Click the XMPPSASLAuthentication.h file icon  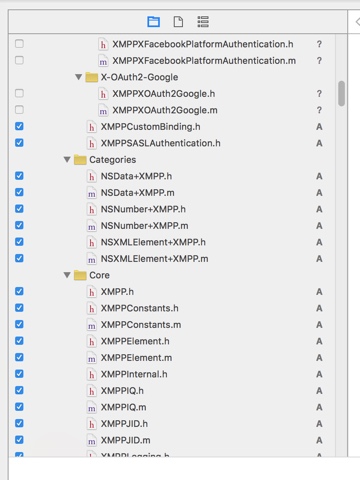click(x=91, y=143)
